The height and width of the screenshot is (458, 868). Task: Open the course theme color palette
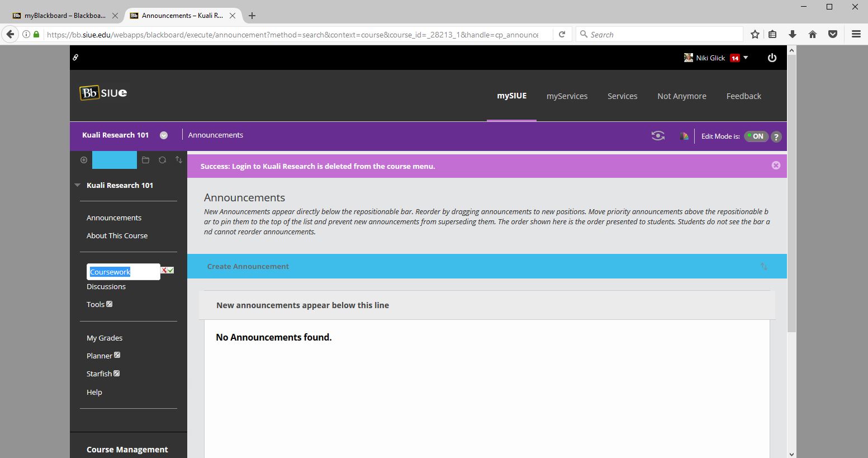[x=684, y=136]
